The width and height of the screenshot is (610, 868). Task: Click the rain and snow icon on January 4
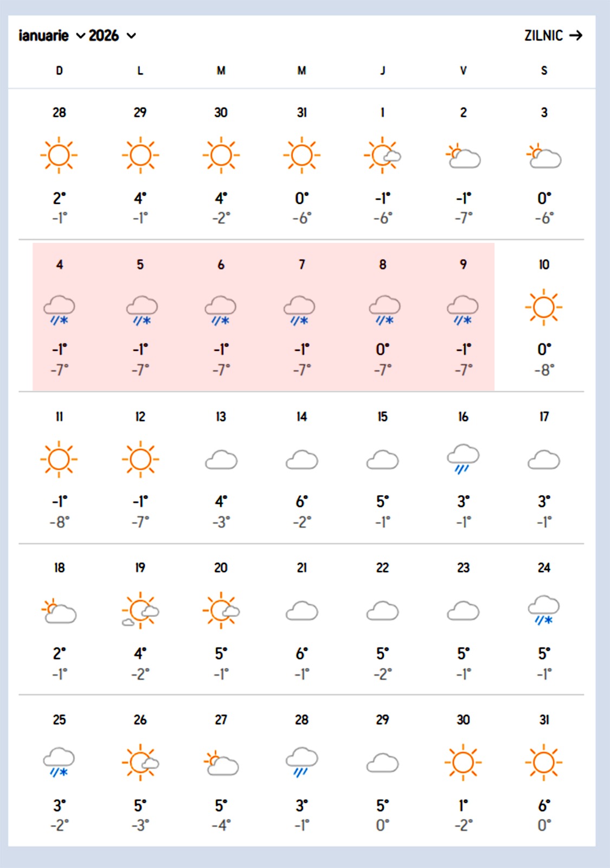pos(60,309)
